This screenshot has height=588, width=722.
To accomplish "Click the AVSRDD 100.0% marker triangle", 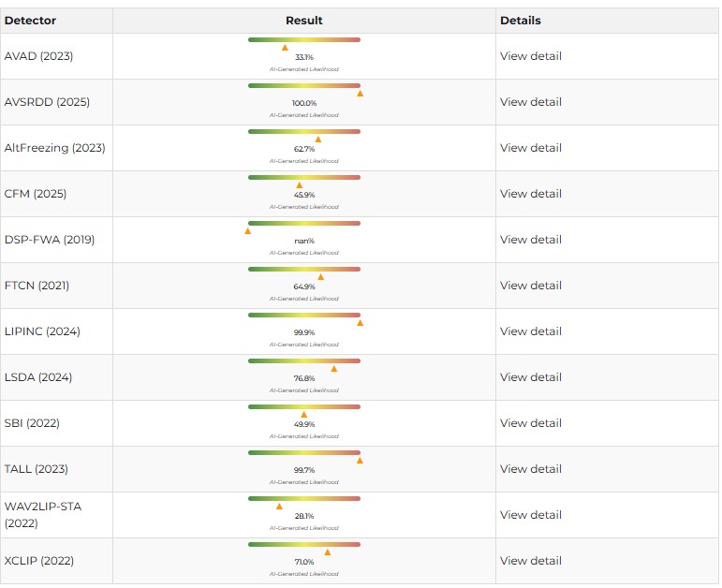I will [x=360, y=94].
